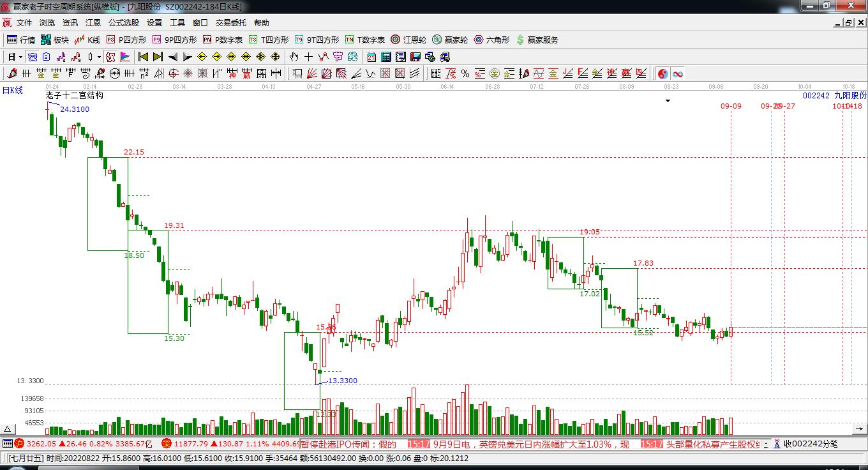
Task: Click the 09-09 date marker
Action: pyautogui.click(x=731, y=106)
